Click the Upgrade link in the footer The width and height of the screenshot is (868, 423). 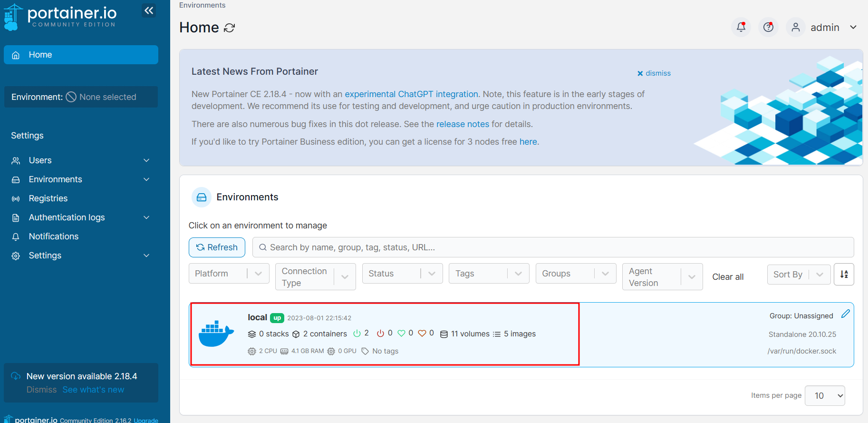[146, 421]
